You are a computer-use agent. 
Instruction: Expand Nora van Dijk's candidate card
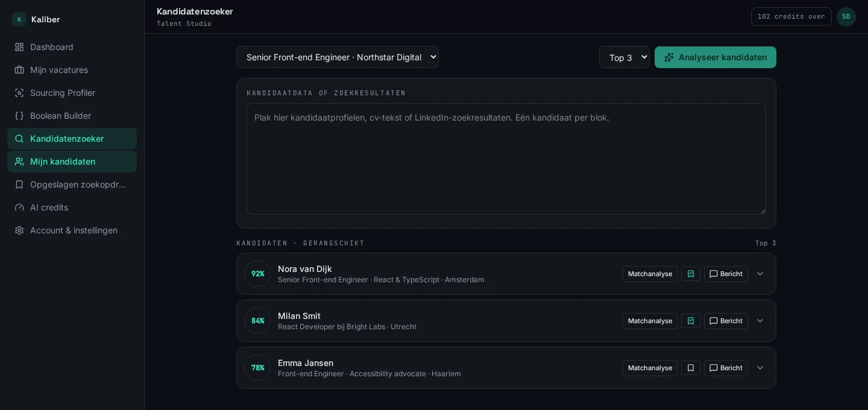pyautogui.click(x=760, y=274)
